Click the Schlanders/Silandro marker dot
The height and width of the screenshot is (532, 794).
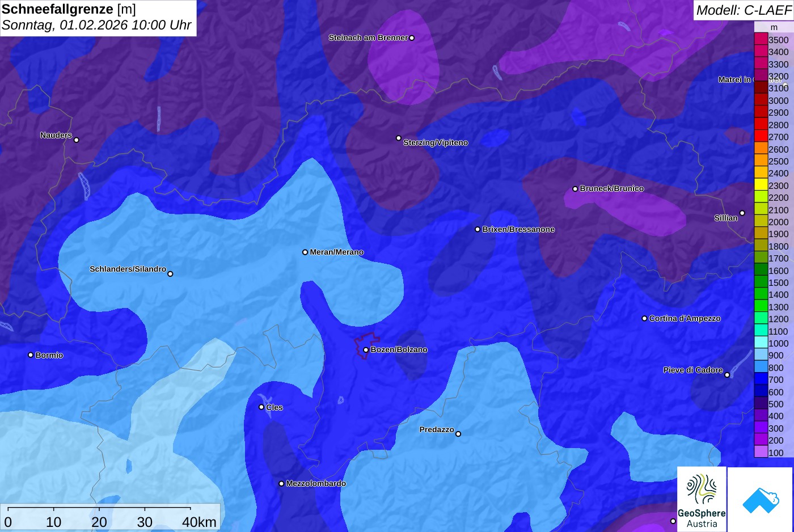[x=170, y=274]
